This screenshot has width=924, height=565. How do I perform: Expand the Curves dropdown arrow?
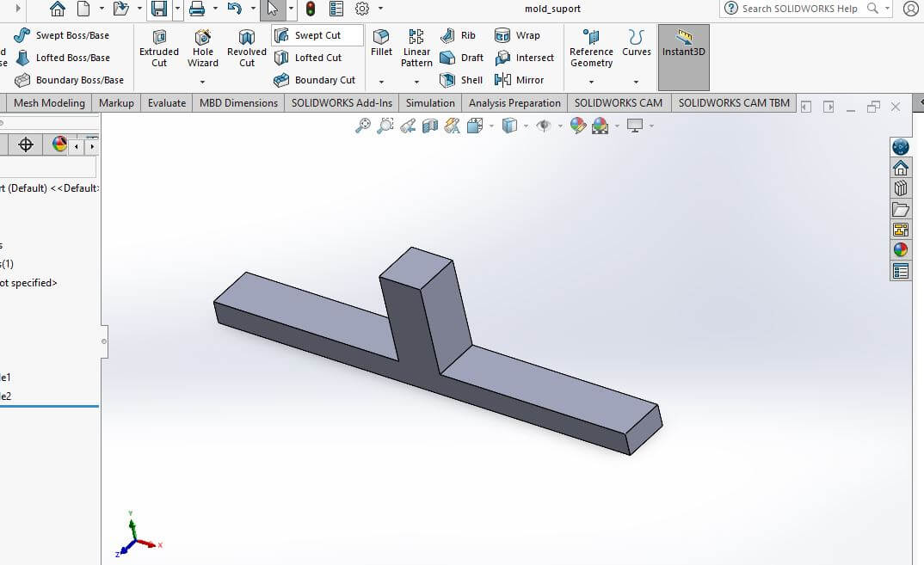point(636,82)
